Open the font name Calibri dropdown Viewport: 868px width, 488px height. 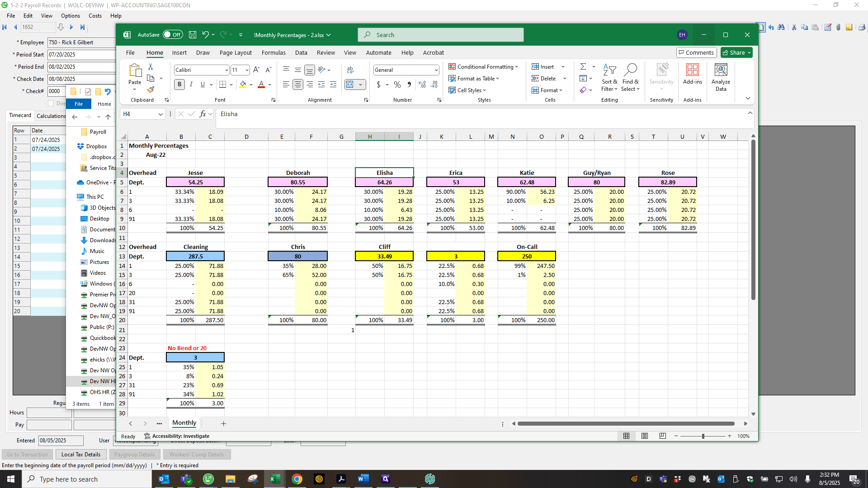point(226,70)
